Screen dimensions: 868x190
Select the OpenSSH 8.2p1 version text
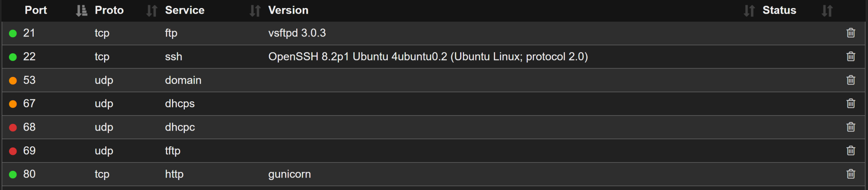click(428, 57)
